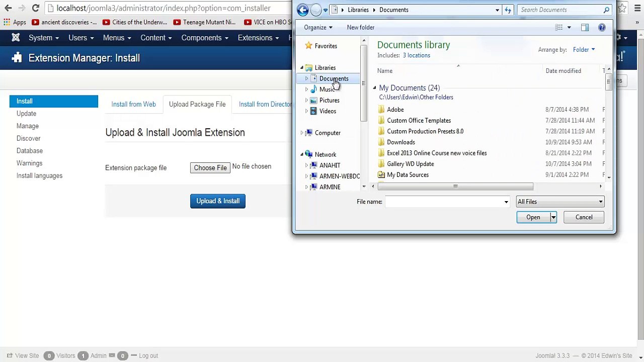
Task: Expand the Documents tree node
Action: (306, 78)
